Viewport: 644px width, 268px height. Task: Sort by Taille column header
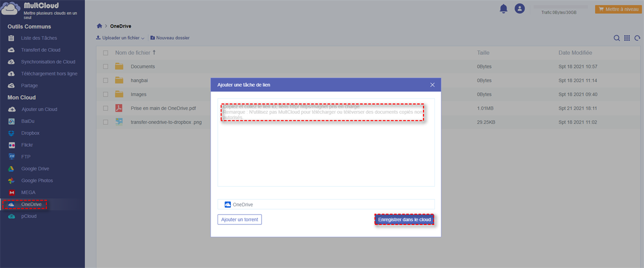coord(483,53)
